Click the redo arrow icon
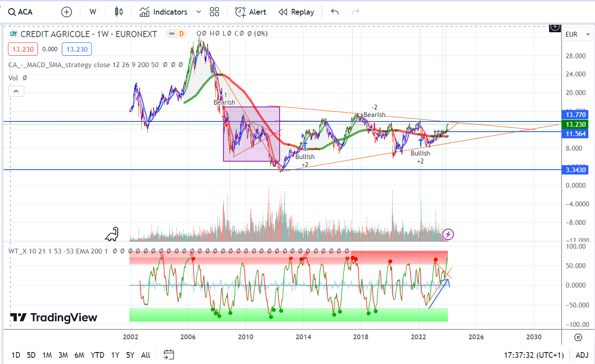Image resolution: width=595 pixels, height=364 pixels. click(355, 12)
